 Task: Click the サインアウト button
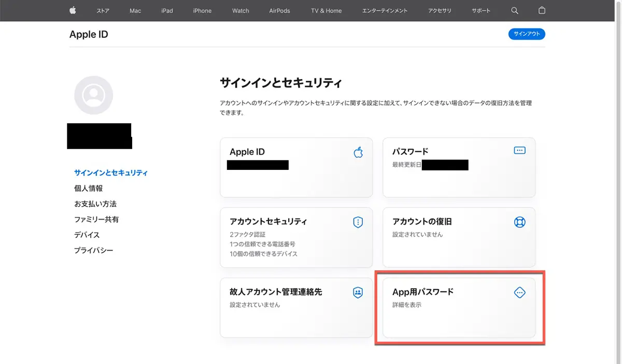pyautogui.click(x=527, y=34)
